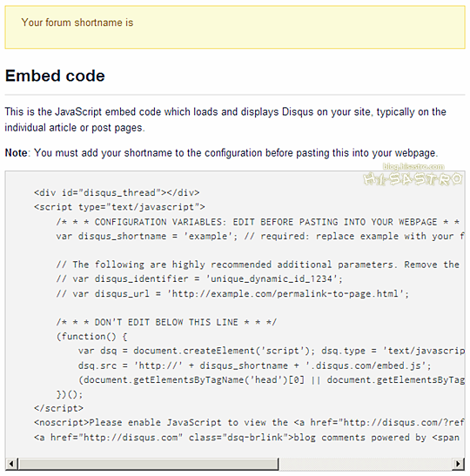470x476 pixels.
Task: Click the disqus_thread div code line
Action: [x=117, y=193]
